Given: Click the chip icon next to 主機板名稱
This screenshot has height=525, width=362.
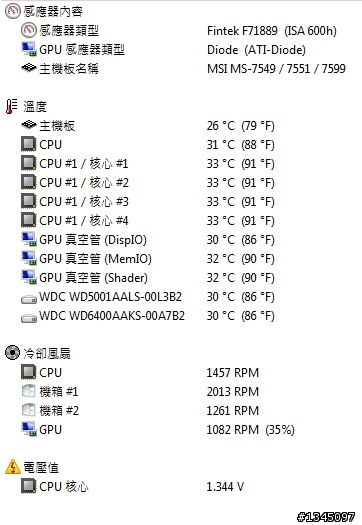Looking at the screenshot, I should coord(29,68).
